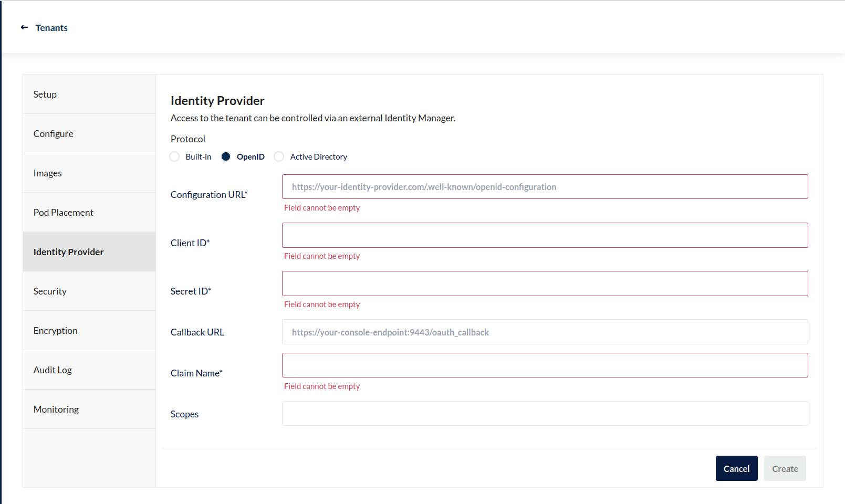Image resolution: width=845 pixels, height=504 pixels.
Task: Focus the Configuration URL input field
Action: tap(545, 187)
